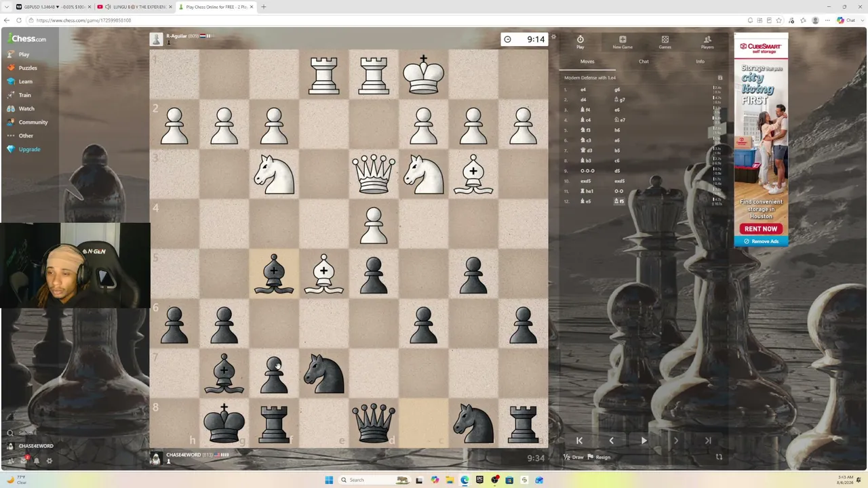Switch to the Chat tab
The width and height of the screenshot is (868, 488).
pos(644,62)
